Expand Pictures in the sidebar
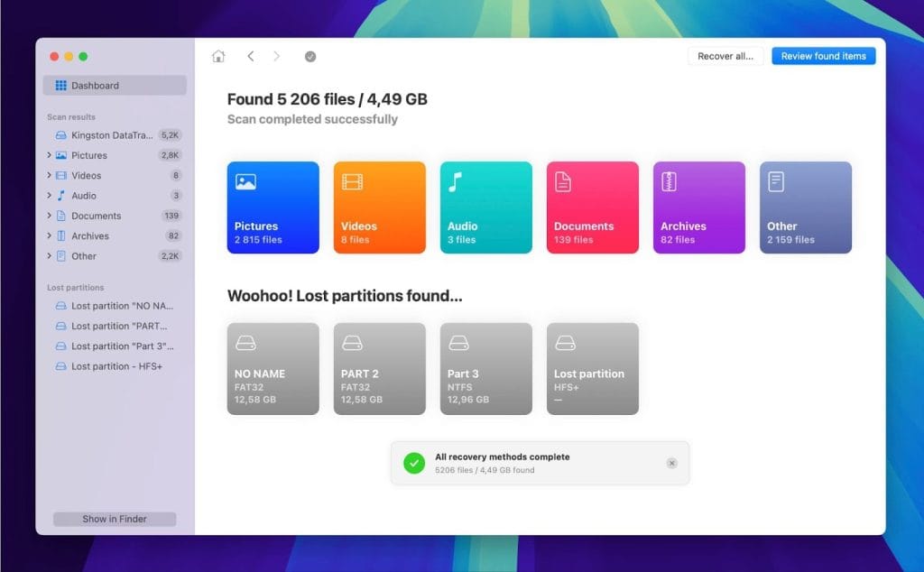Screen dimensions: 924x572 49,155
